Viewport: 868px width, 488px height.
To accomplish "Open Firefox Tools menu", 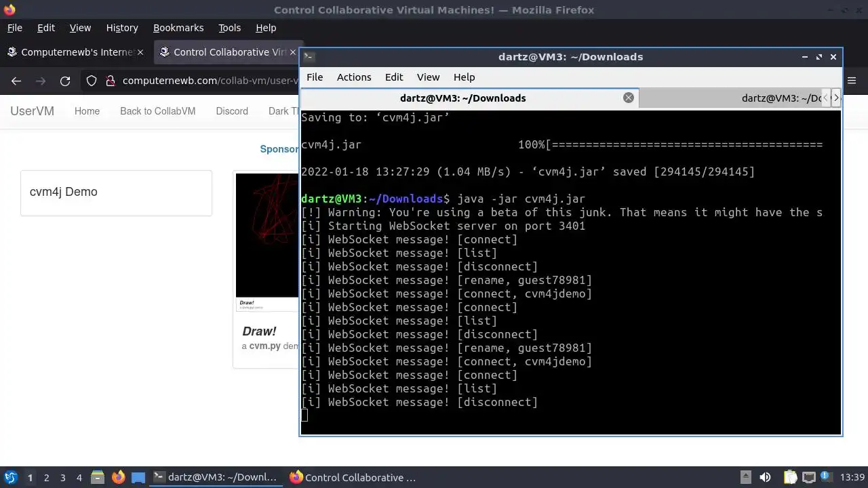I will click(230, 28).
